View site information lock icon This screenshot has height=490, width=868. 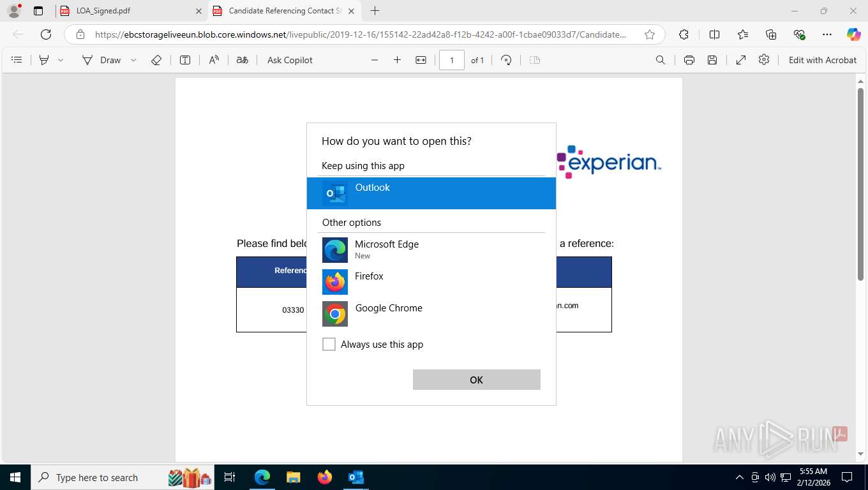[80, 34]
